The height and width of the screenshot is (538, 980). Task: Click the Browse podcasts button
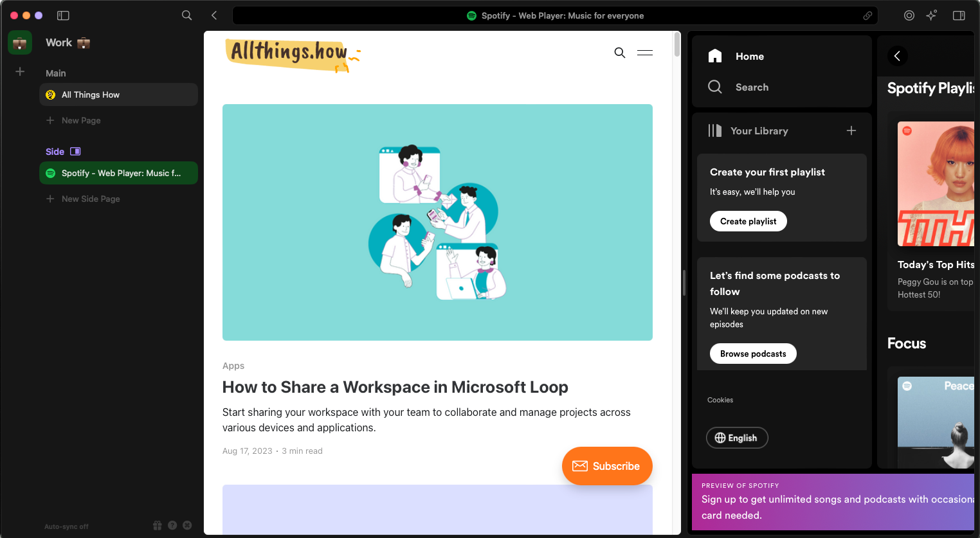(x=753, y=354)
